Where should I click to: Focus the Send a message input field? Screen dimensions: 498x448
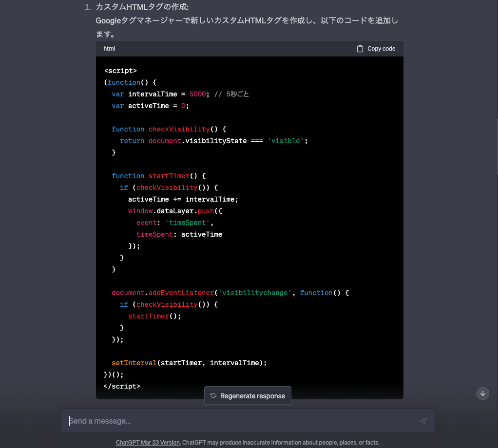(239, 421)
